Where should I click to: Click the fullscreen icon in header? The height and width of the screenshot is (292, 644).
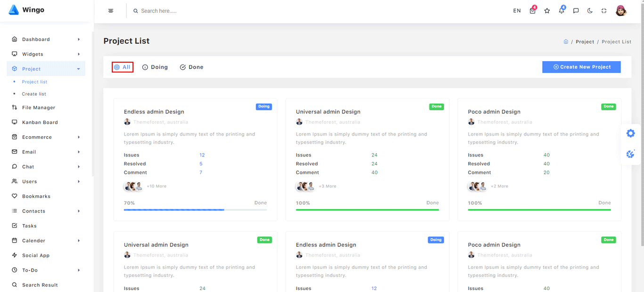click(x=604, y=11)
